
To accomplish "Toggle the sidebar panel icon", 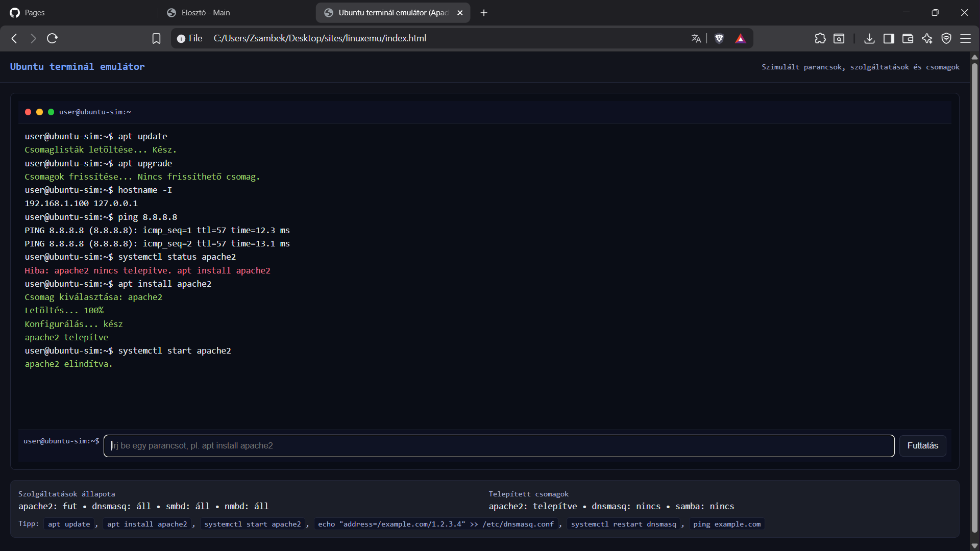I will (x=889, y=38).
